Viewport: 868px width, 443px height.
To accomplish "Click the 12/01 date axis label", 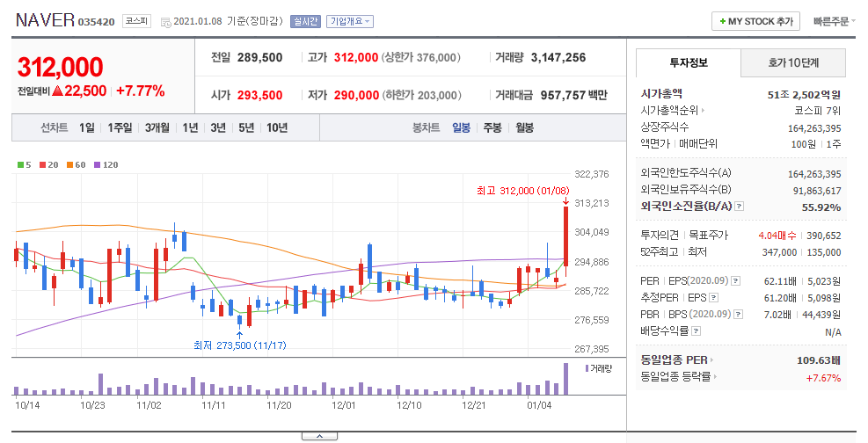I will [x=343, y=405].
